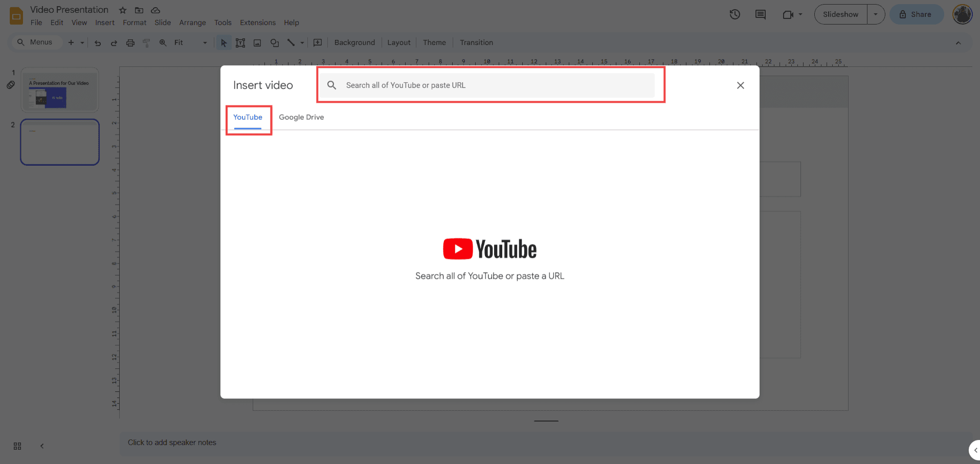Click the redo arrow
The image size is (980, 464).
[114, 43]
